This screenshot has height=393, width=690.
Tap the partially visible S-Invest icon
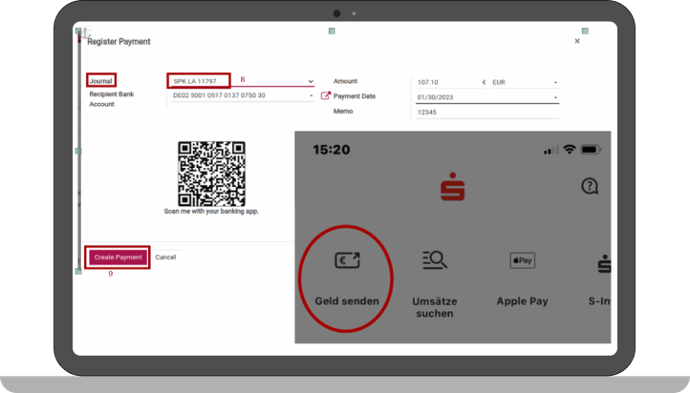point(604,264)
